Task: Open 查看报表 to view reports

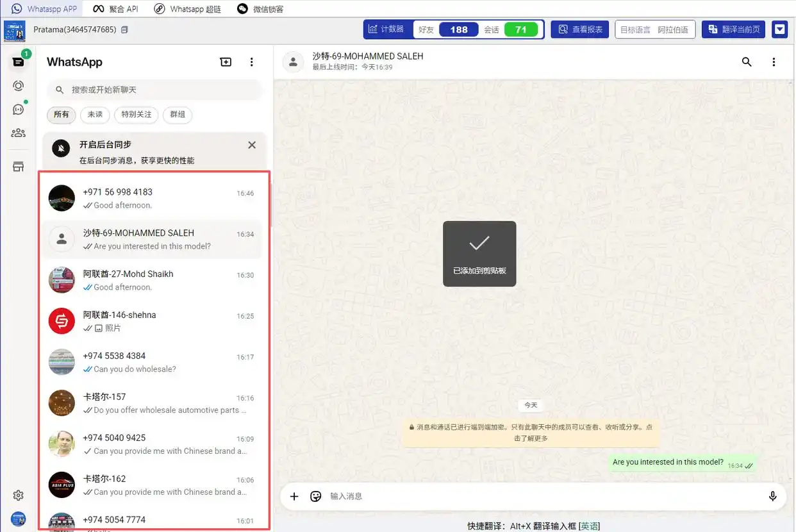Action: point(579,29)
